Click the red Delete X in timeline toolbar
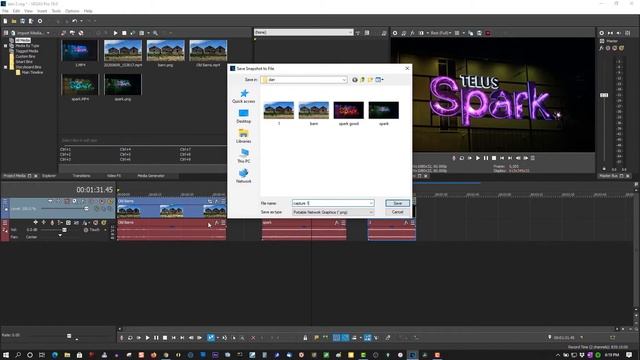 point(253,338)
